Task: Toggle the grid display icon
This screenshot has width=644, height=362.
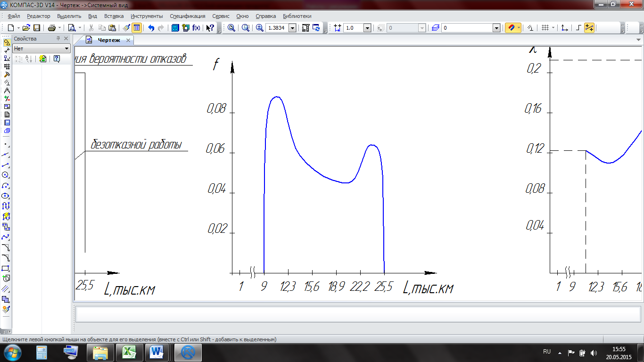Action: coord(545,28)
